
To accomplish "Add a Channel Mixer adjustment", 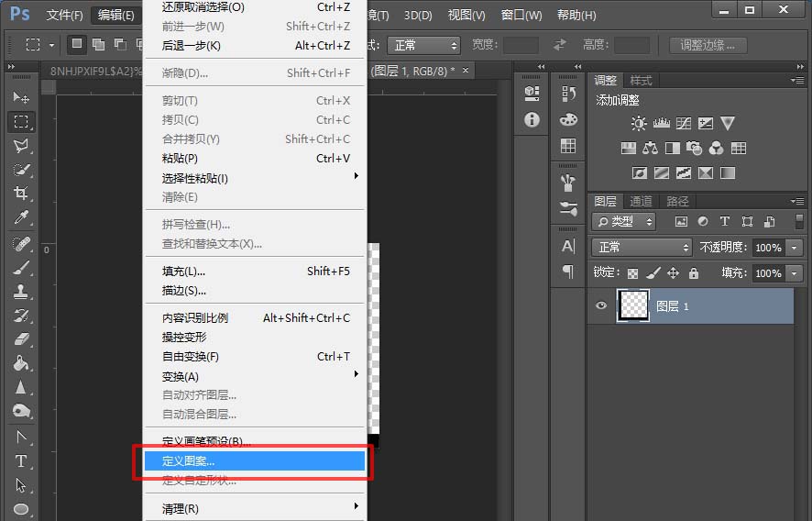I will [716, 149].
